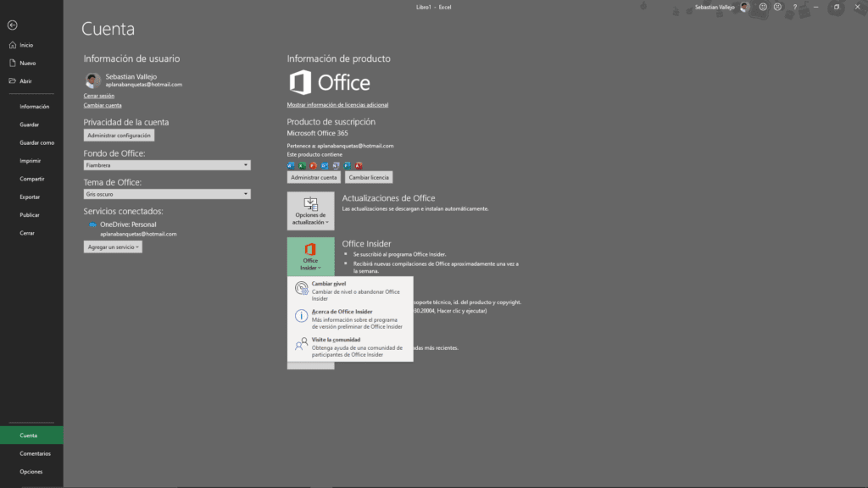Click the Excel app icon
This screenshot has height=488, width=868.
click(303, 165)
